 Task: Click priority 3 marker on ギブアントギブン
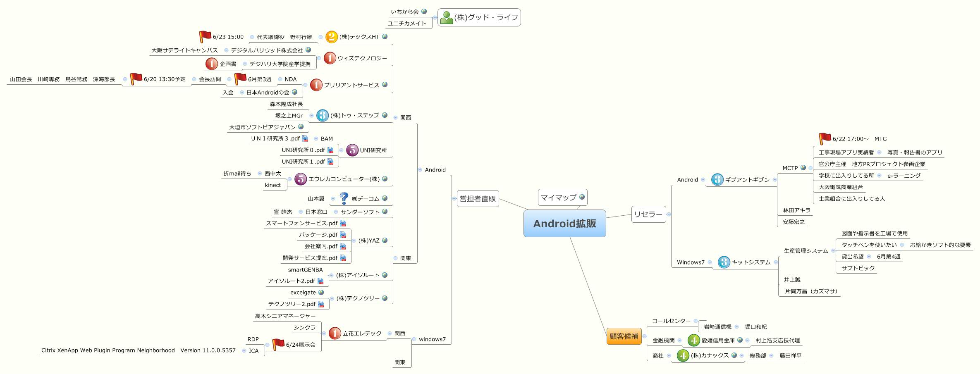coord(717,179)
